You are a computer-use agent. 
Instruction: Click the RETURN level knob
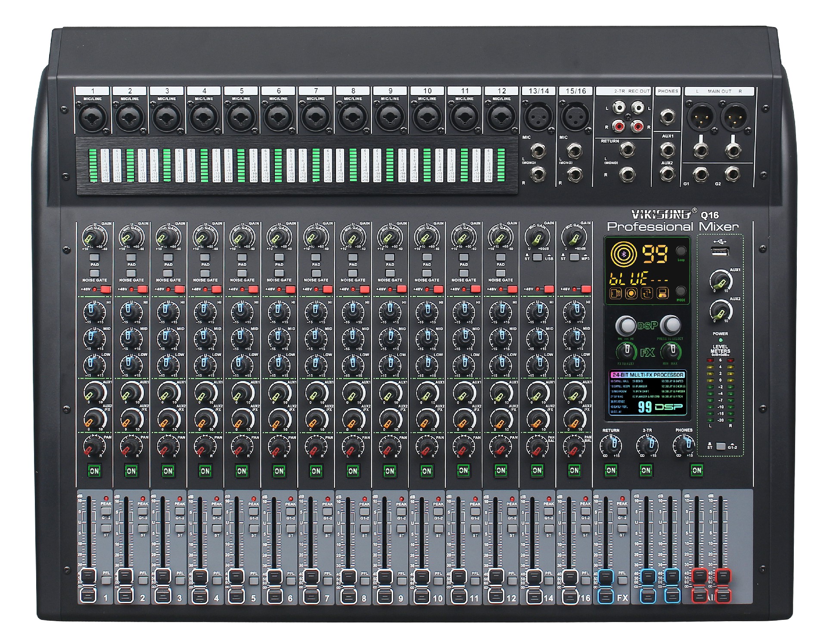point(611,445)
